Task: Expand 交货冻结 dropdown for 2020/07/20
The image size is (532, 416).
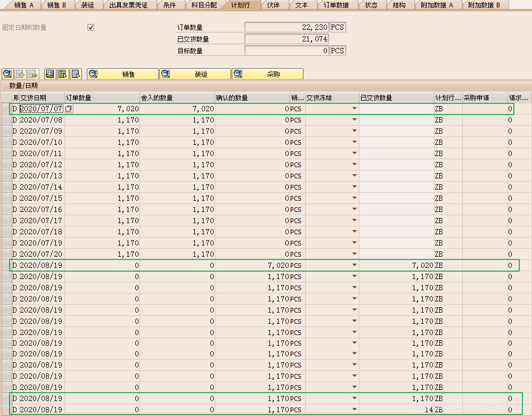Action: click(x=354, y=254)
